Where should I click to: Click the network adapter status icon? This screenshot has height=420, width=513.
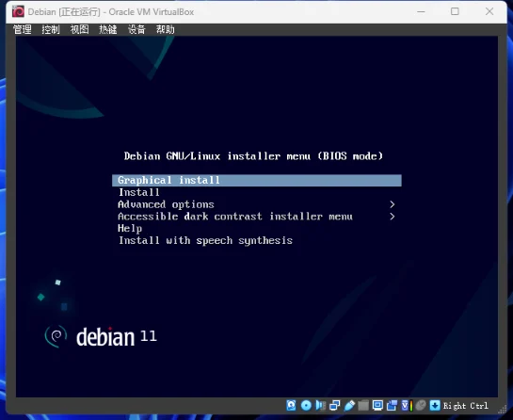click(335, 406)
